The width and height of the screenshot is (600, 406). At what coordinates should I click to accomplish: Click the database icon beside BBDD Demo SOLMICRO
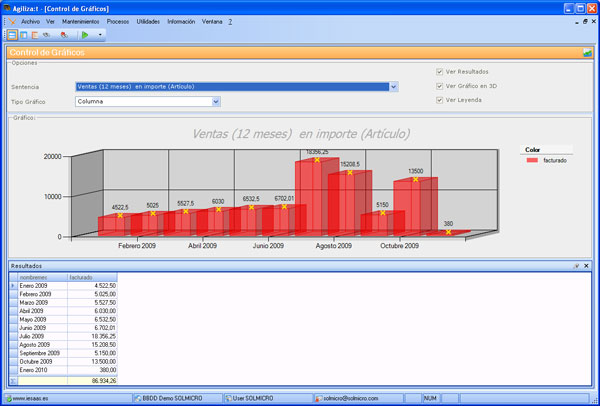click(137, 398)
